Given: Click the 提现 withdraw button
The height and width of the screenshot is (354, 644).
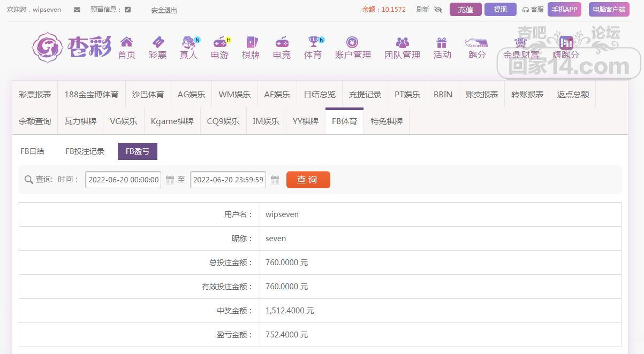Looking at the screenshot, I should tap(500, 10).
